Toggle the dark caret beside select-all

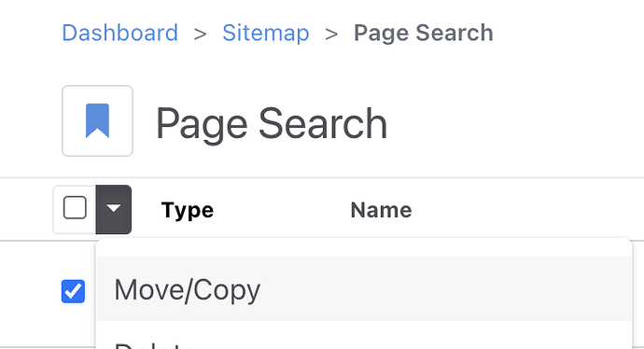coord(113,209)
